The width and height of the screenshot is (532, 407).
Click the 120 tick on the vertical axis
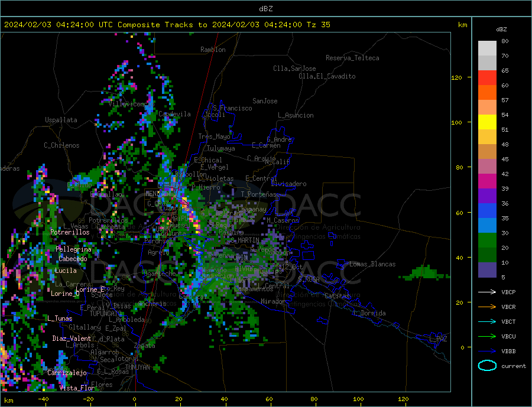coord(457,77)
